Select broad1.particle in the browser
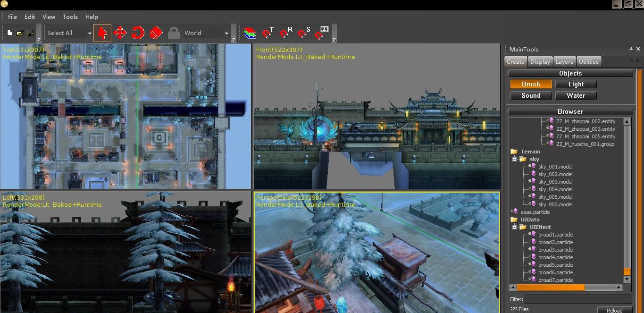 click(x=555, y=235)
